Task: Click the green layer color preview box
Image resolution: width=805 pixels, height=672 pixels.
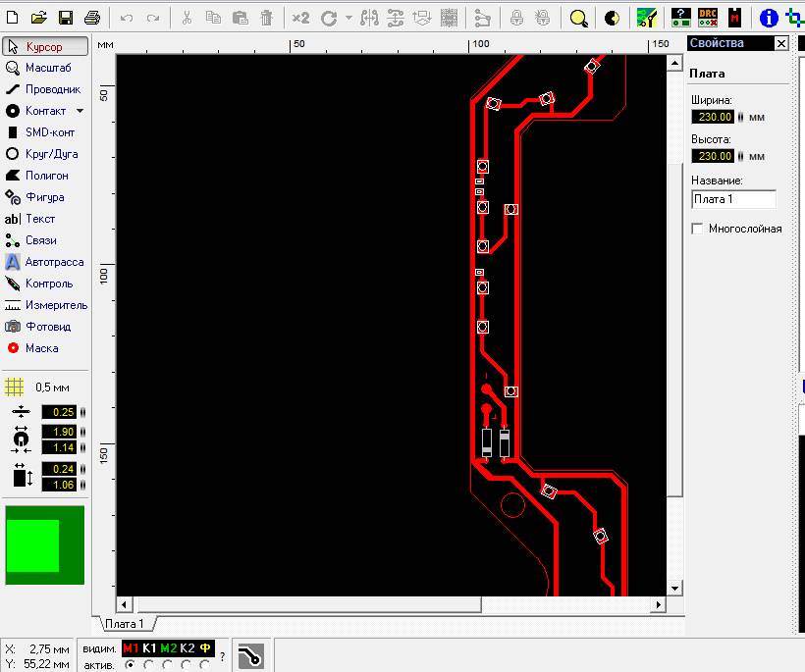Action: point(44,545)
